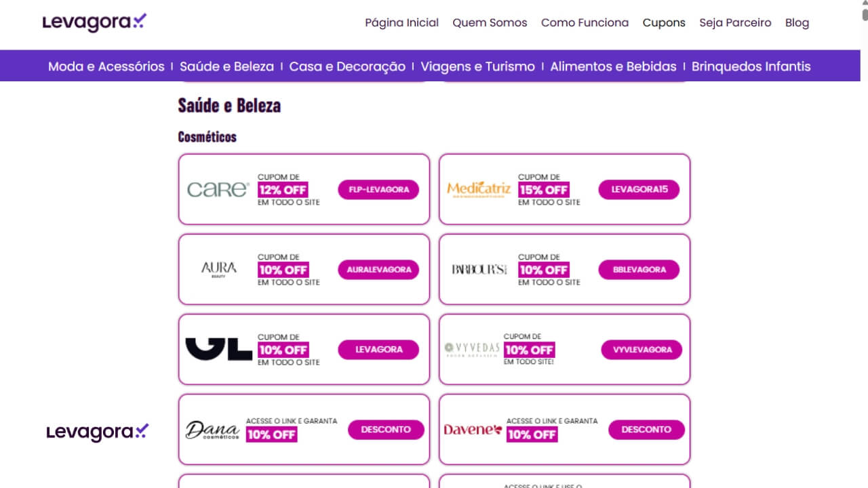Image resolution: width=868 pixels, height=488 pixels.
Task: Click the 10% OFF label on GL card
Action: pyautogui.click(x=283, y=350)
